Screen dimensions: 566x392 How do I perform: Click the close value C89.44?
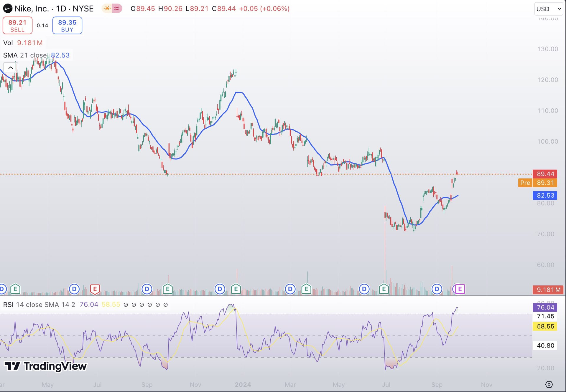coord(224,9)
